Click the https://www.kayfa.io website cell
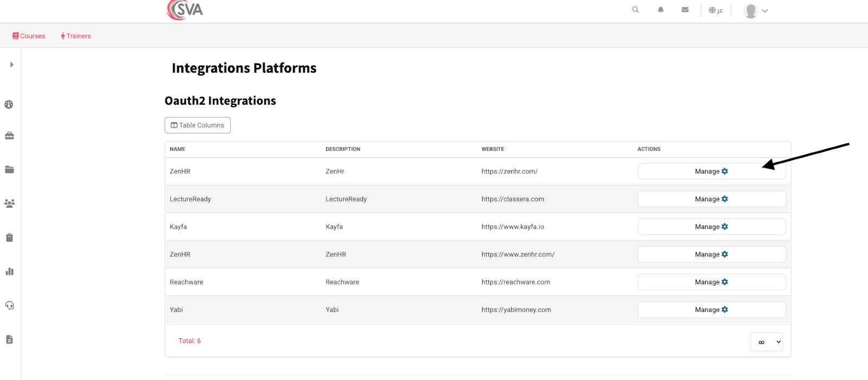Screen dimensions: 868x380 [513, 227]
